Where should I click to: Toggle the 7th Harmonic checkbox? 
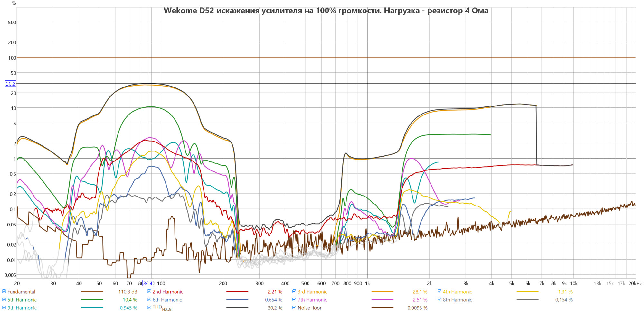click(x=294, y=299)
